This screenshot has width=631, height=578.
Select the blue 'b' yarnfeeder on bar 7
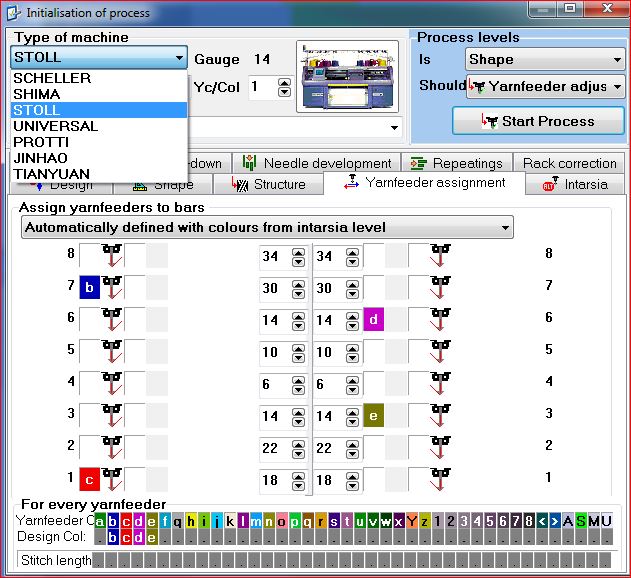pyautogui.click(x=90, y=289)
